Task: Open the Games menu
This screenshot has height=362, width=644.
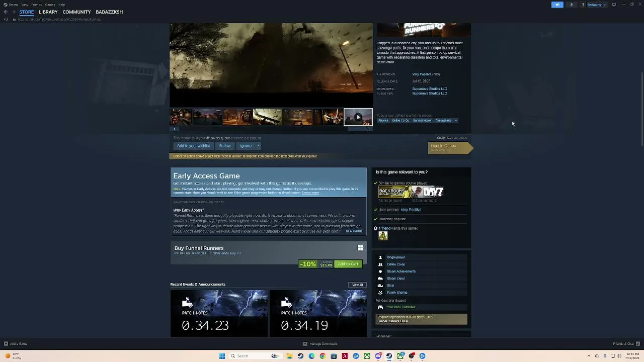Action: [50, 5]
